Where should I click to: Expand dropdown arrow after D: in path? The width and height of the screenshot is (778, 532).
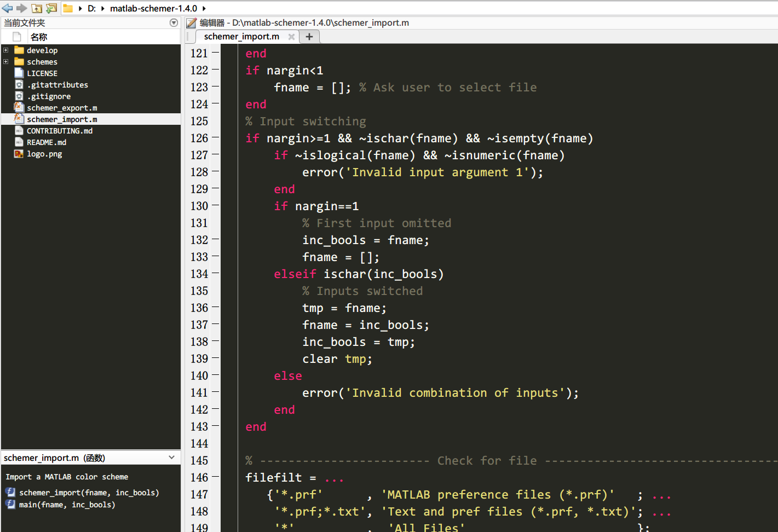[103, 8]
